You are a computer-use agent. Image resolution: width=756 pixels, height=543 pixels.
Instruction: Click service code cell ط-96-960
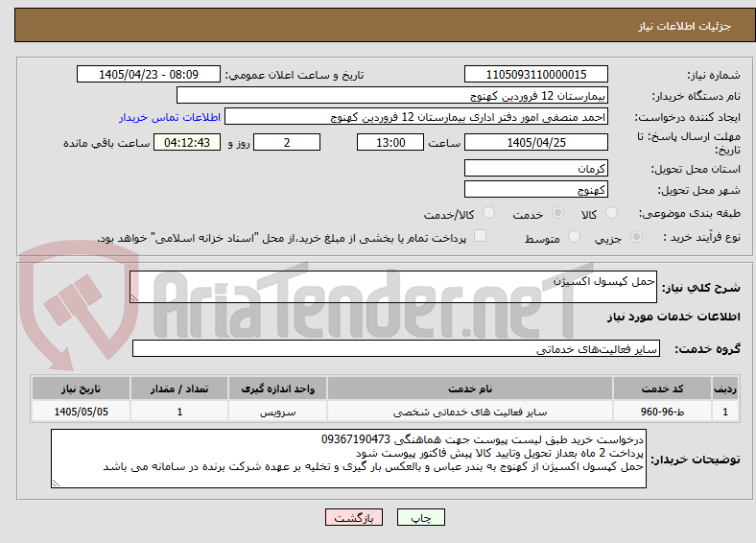click(x=663, y=412)
